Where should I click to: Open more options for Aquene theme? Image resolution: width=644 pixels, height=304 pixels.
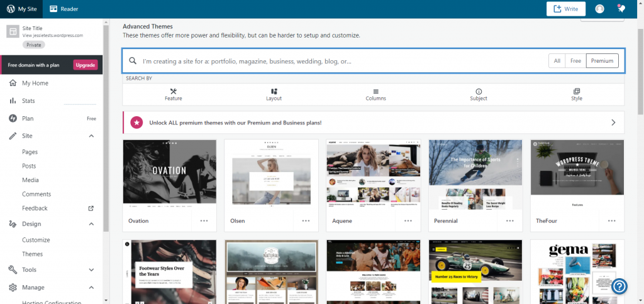408,220
